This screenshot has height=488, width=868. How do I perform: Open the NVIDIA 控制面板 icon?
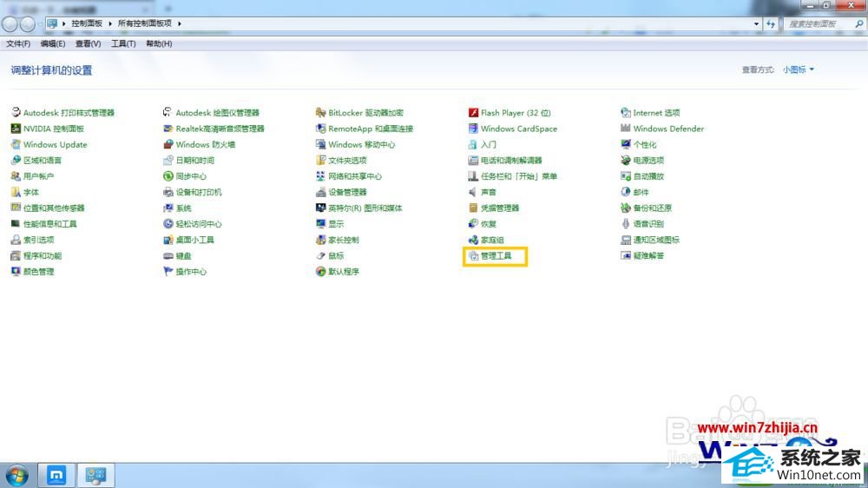16,129
